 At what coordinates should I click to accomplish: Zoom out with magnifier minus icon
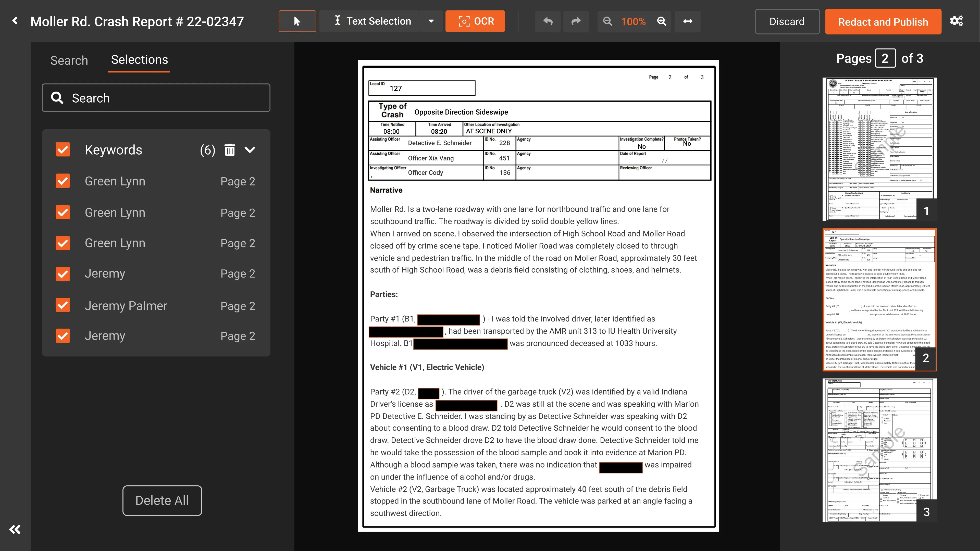(x=607, y=21)
